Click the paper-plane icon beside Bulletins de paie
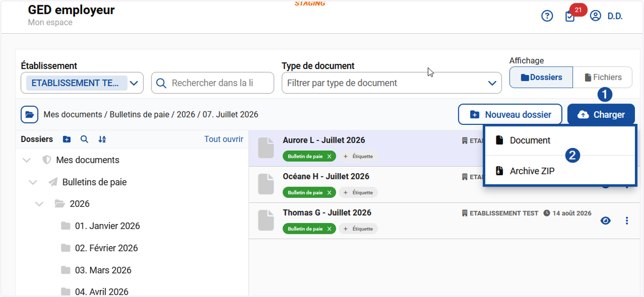Screen dimensions: 644x297 click(53, 182)
